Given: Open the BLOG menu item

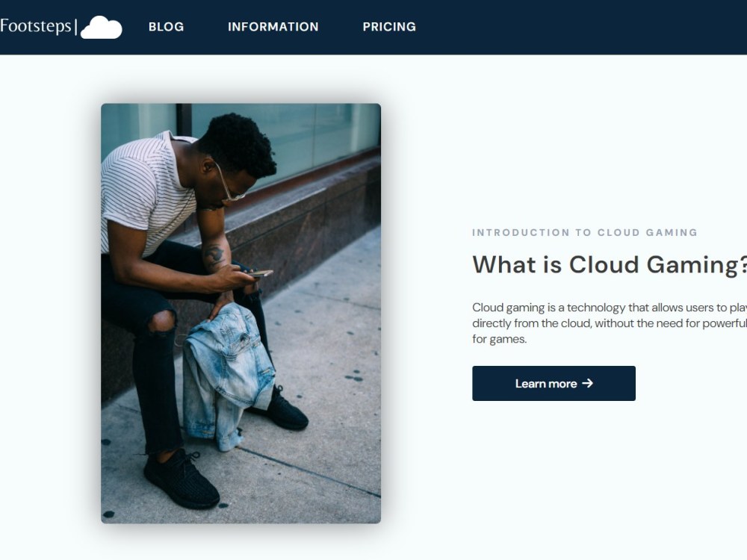Looking at the screenshot, I should 167,27.
